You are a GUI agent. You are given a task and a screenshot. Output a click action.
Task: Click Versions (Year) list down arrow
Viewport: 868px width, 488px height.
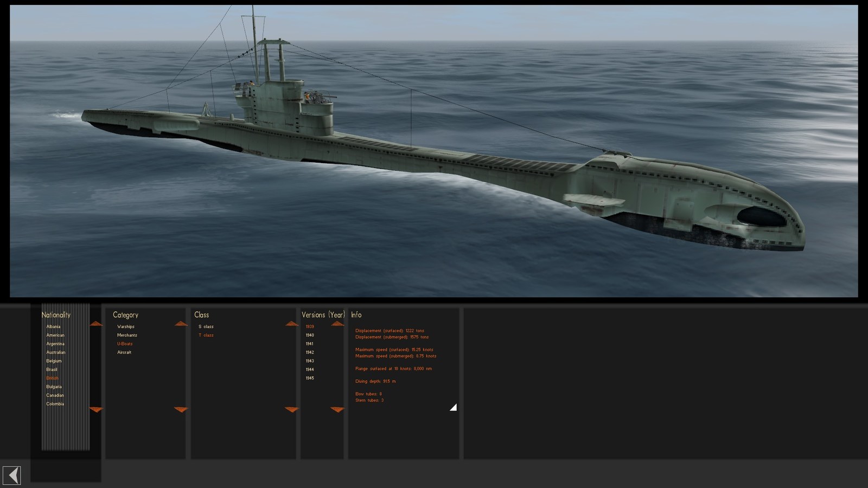337,409
